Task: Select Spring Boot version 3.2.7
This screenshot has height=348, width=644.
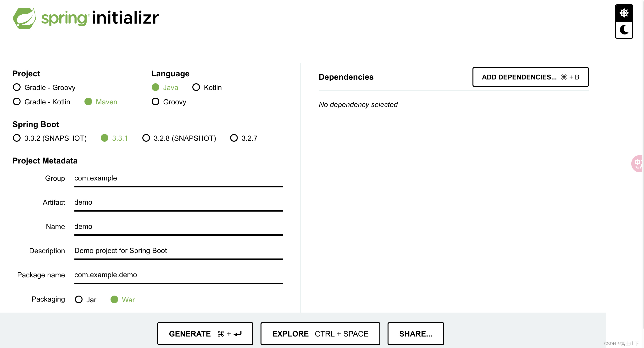Action: [234, 138]
